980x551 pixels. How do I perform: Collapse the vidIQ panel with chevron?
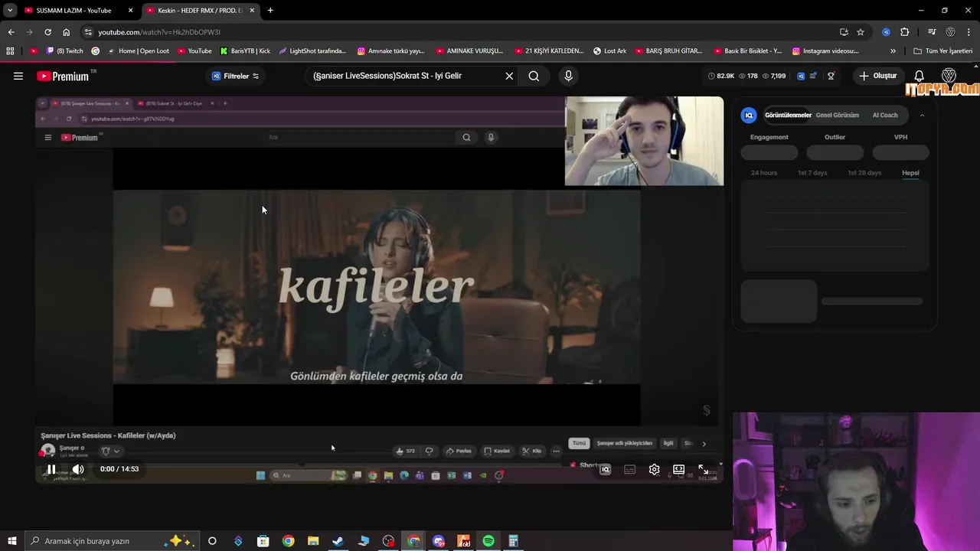click(x=922, y=115)
